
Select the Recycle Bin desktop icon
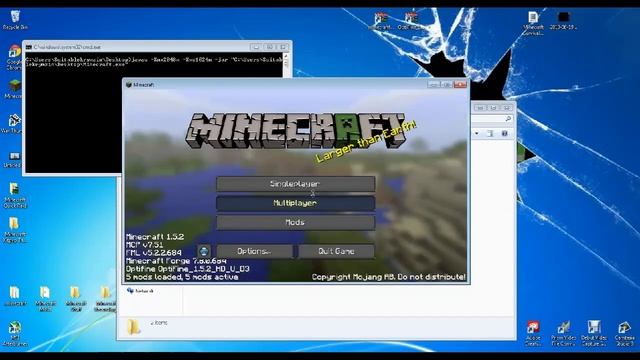[15, 20]
